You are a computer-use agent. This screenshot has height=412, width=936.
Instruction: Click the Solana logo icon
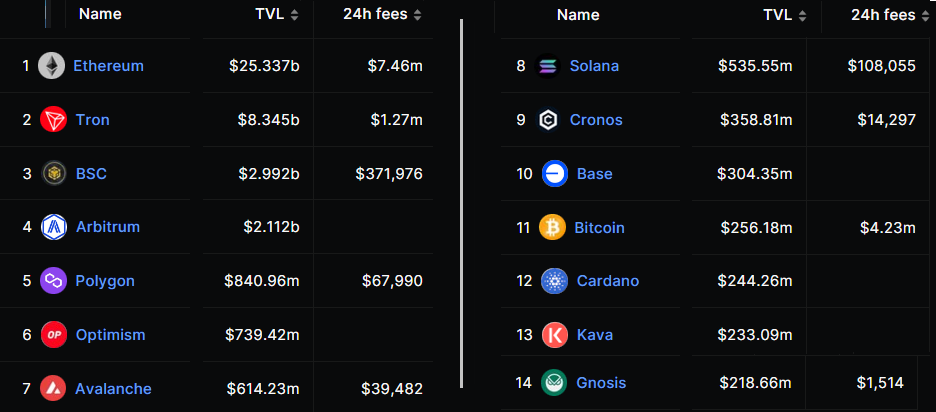[546, 66]
